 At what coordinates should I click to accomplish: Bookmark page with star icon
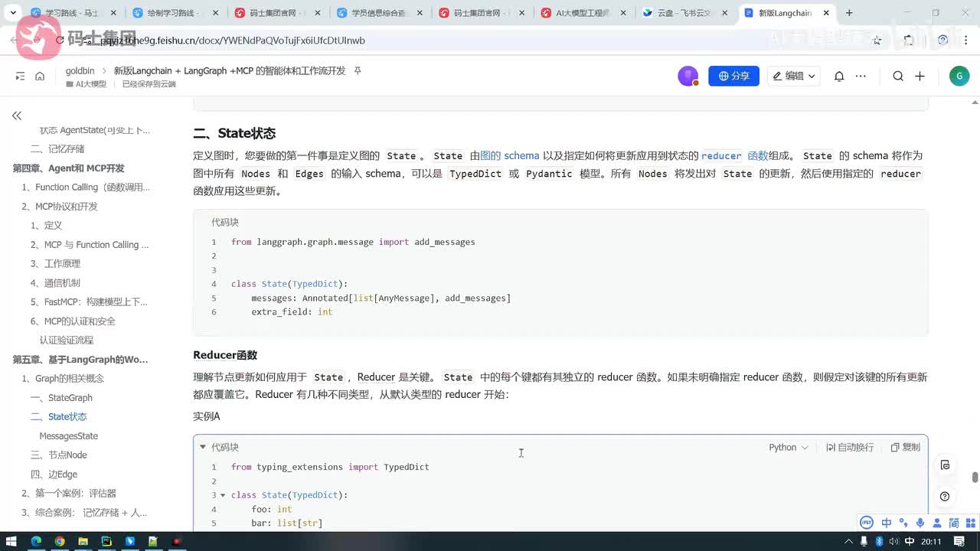(877, 41)
